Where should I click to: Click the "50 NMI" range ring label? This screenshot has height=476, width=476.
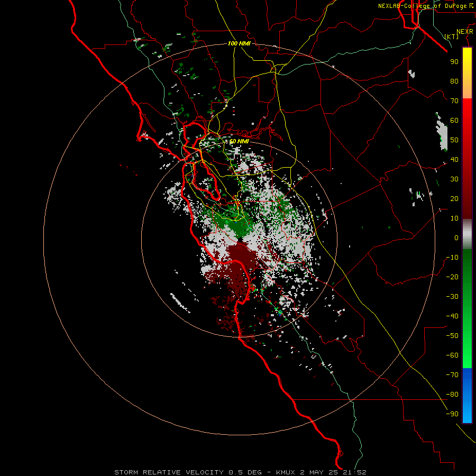(239, 141)
